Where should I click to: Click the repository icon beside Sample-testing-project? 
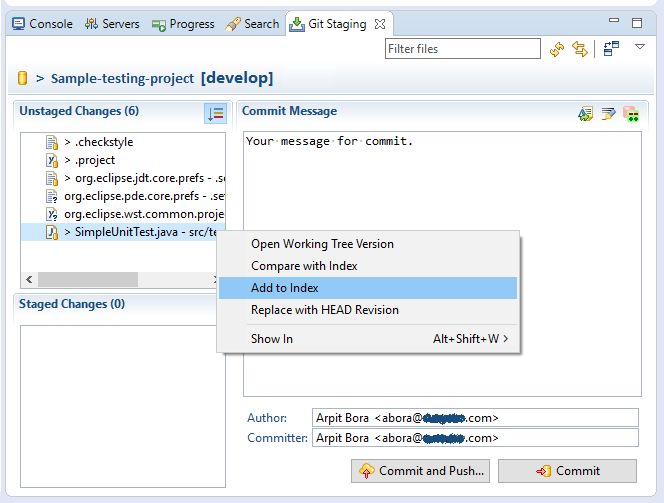22,78
